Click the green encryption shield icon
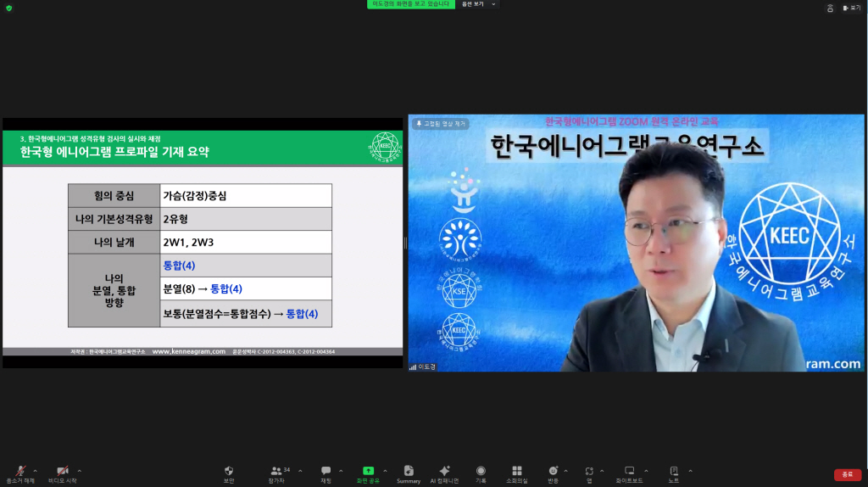 coord(8,8)
